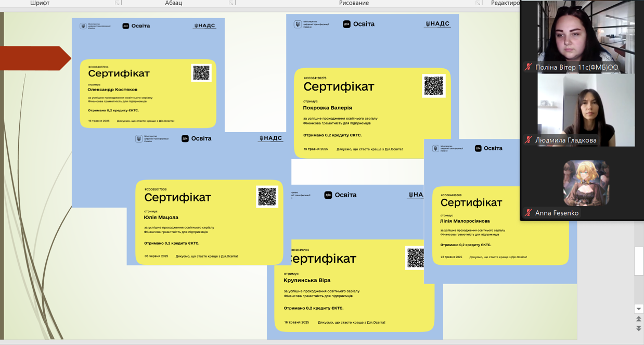Click the name Юлія Мацола
The image size is (644, 345).
(x=161, y=218)
